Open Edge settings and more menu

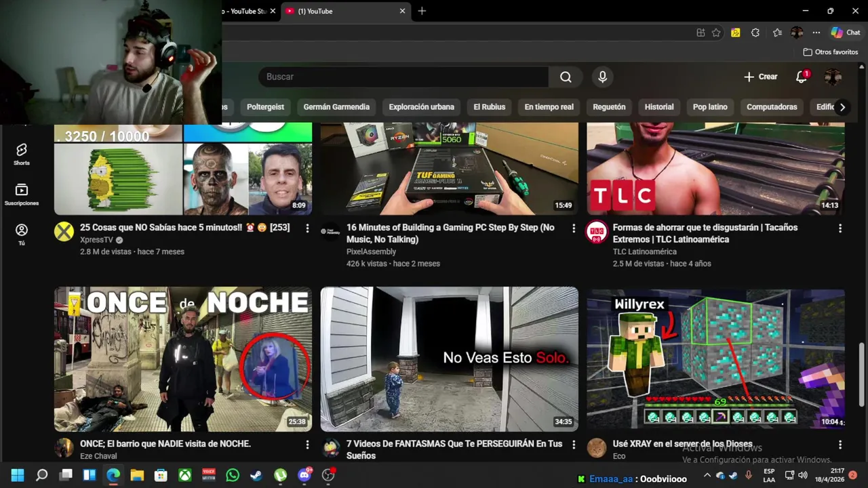pyautogui.click(x=816, y=33)
